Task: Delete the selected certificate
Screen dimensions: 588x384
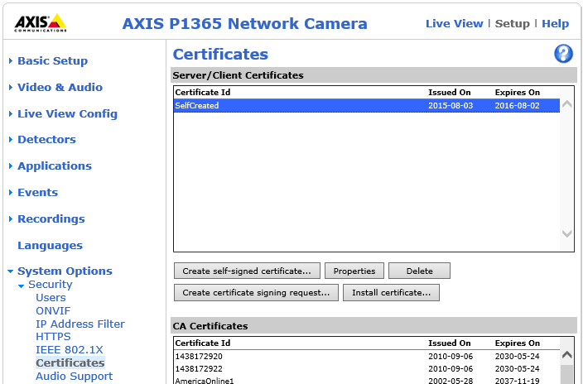Action: [x=419, y=271]
